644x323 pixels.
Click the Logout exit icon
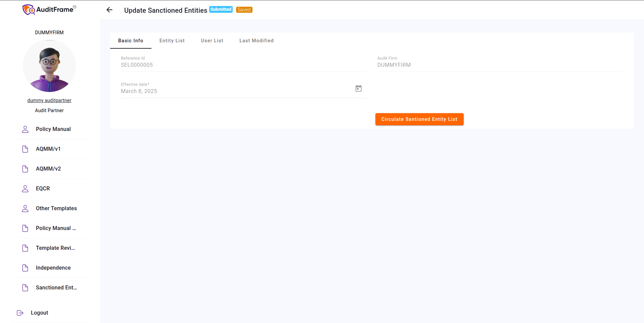(20, 313)
